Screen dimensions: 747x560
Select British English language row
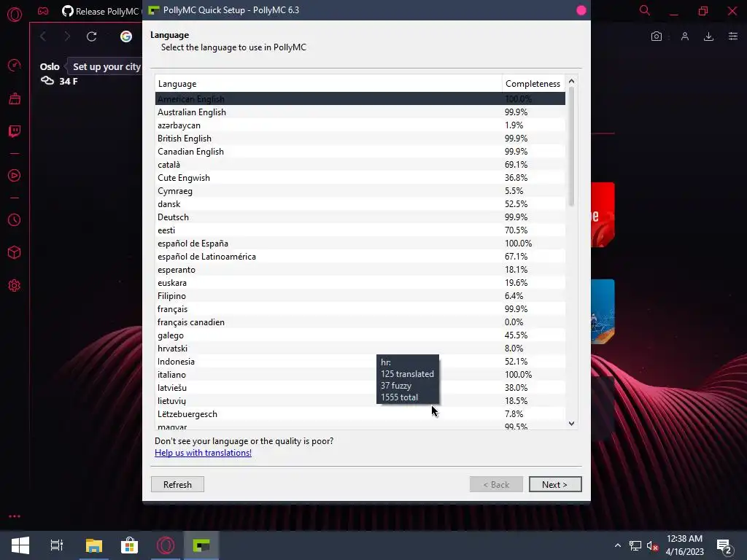(360, 138)
